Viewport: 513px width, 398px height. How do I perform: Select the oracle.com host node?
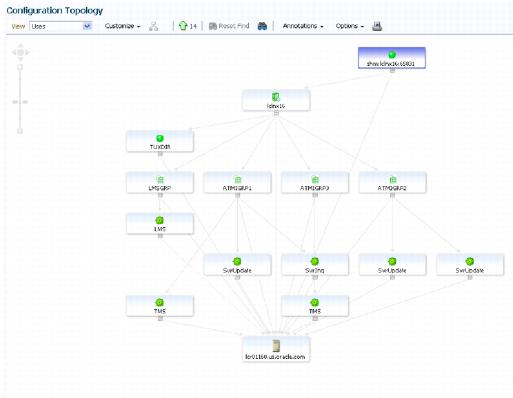(x=276, y=349)
